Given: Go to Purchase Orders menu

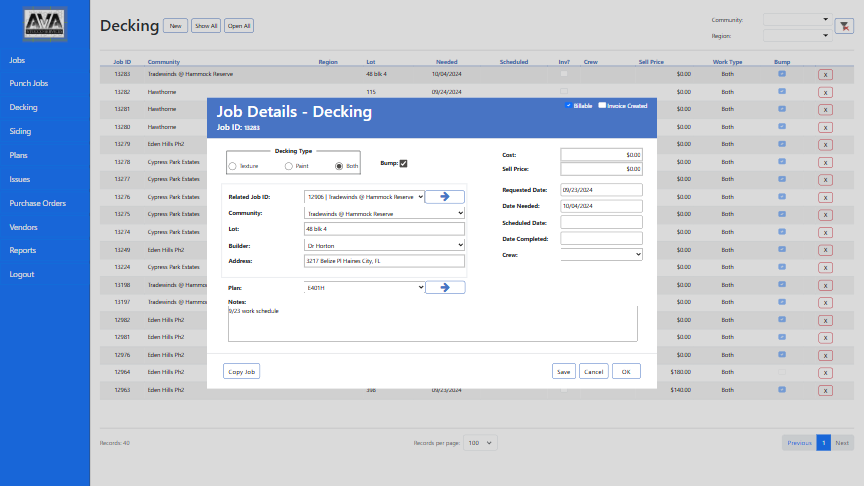Looking at the screenshot, I should (x=37, y=203).
